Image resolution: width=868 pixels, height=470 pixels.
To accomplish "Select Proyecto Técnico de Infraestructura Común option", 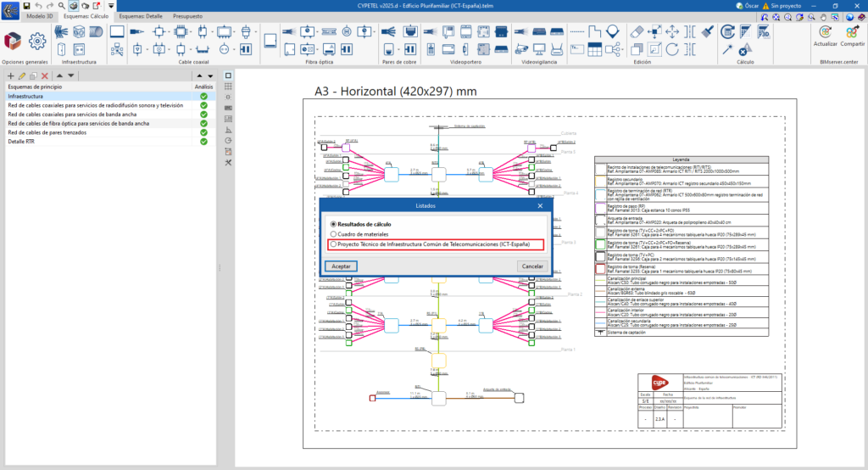I will [333, 244].
